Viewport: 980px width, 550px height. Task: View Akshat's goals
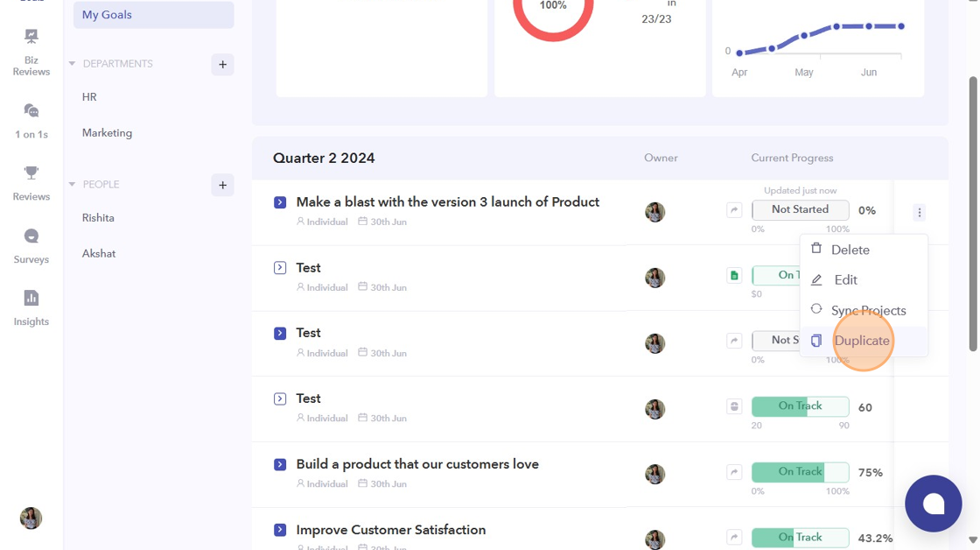(99, 253)
